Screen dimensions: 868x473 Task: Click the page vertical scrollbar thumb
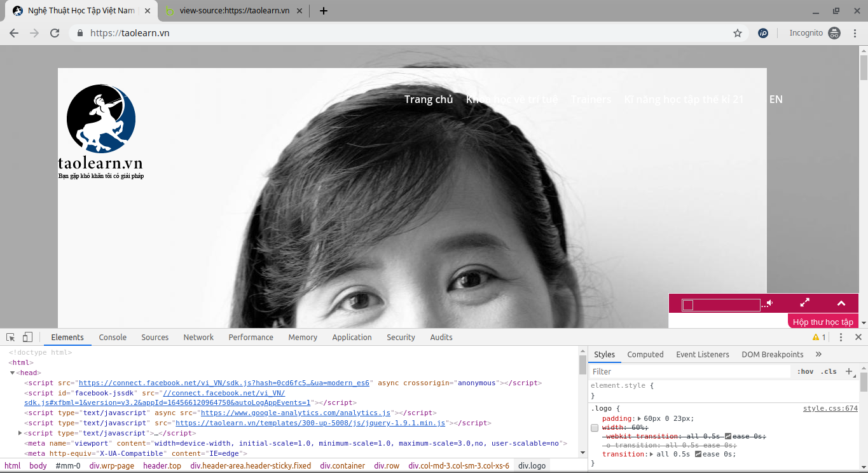(x=863, y=67)
